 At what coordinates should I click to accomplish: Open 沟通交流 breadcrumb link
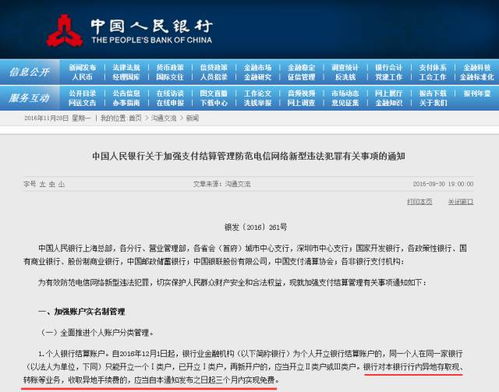[164, 118]
